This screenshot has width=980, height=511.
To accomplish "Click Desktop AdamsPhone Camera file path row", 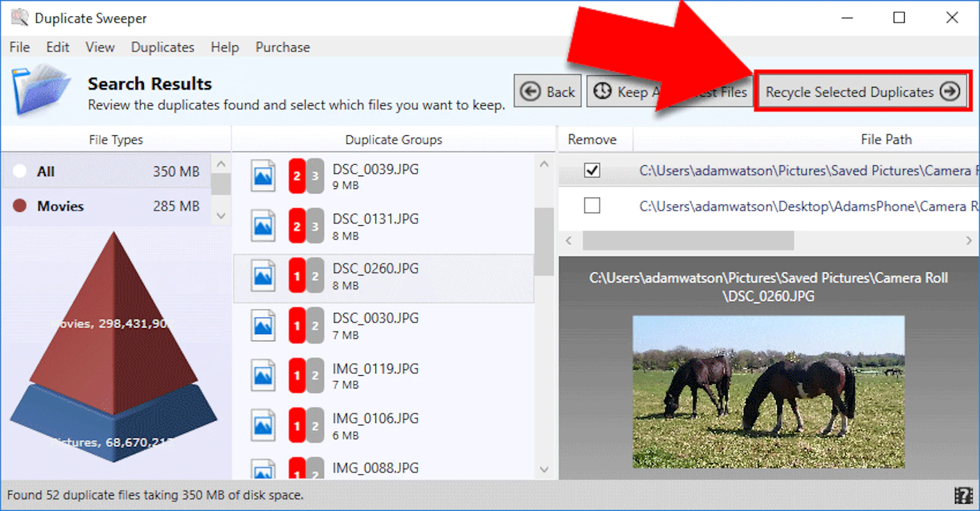I will pyautogui.click(x=769, y=206).
